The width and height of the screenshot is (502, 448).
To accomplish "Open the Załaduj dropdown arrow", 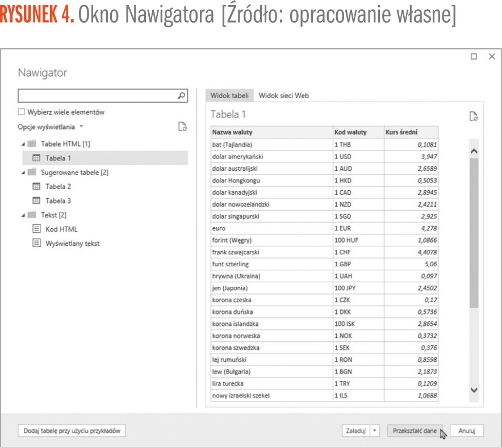I will point(374,431).
